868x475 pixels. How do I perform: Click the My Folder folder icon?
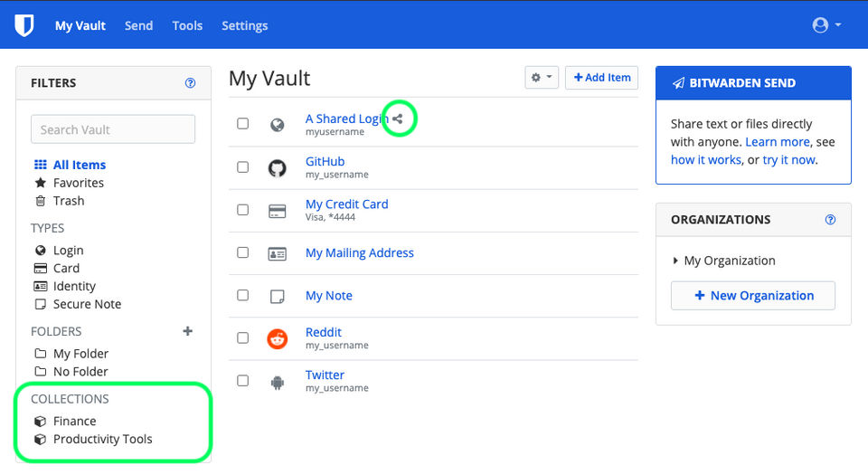(x=41, y=353)
